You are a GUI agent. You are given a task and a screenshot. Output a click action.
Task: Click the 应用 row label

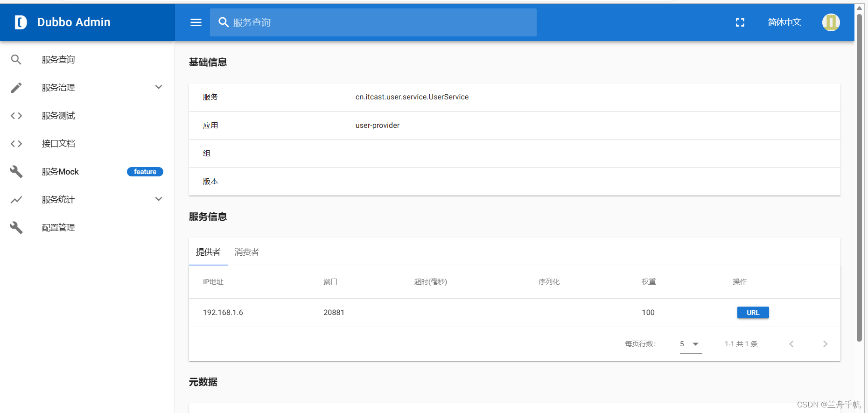210,126
